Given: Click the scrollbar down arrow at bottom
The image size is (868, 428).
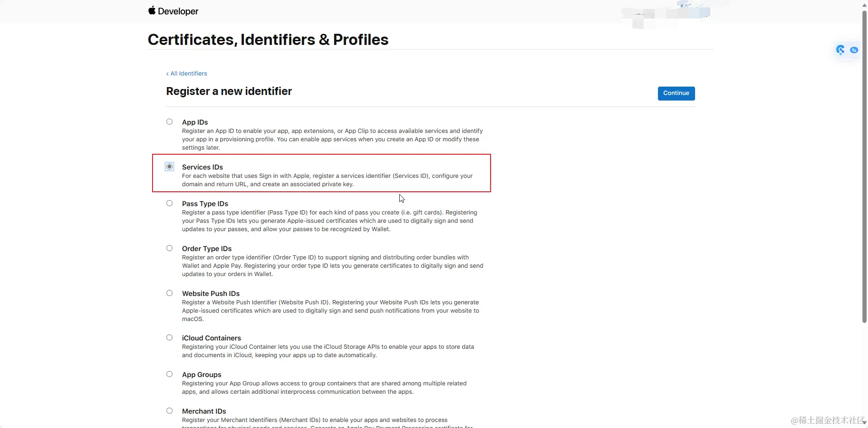Looking at the screenshot, I should [864, 424].
